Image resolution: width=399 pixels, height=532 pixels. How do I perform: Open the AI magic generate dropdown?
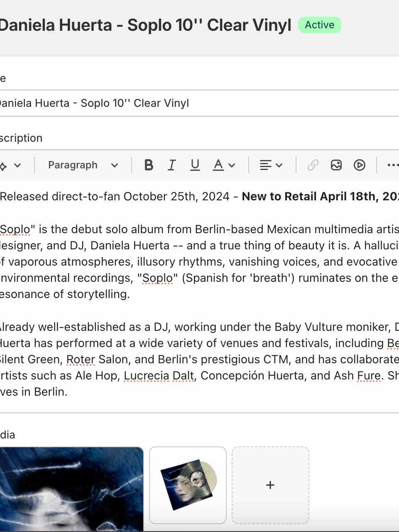coord(10,165)
